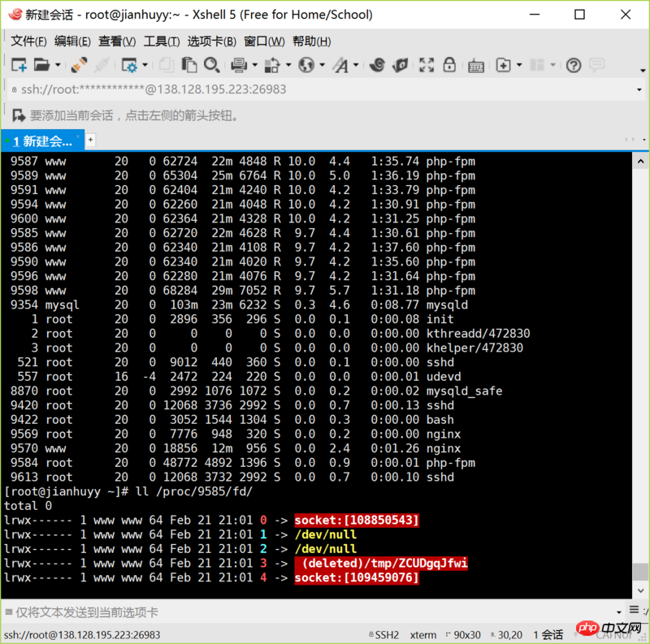Click the udevd process name

click(x=444, y=376)
